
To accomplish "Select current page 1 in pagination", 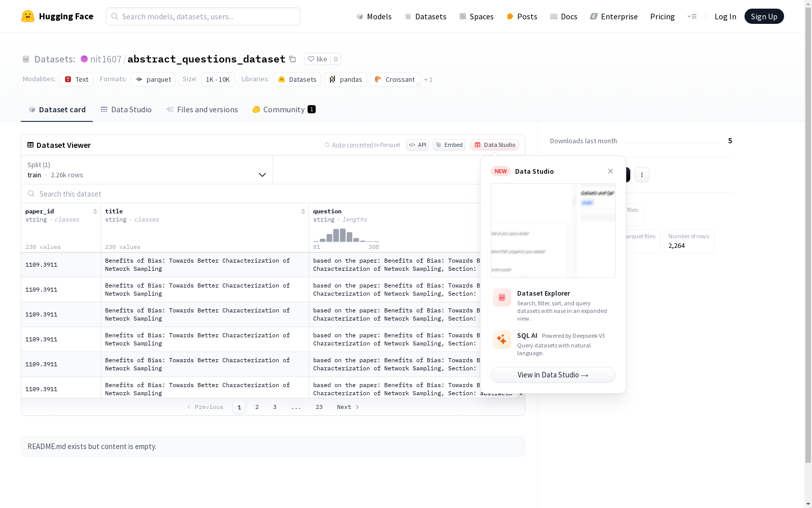I will pos(239,407).
